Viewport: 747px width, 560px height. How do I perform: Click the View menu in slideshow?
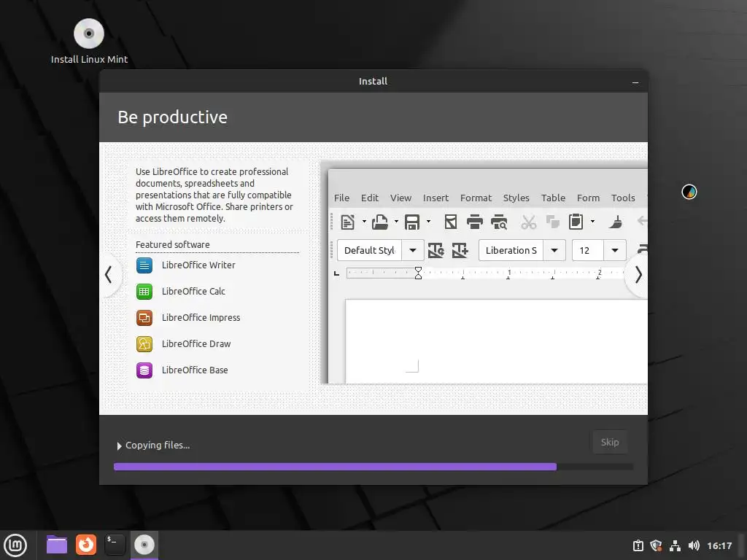(400, 198)
